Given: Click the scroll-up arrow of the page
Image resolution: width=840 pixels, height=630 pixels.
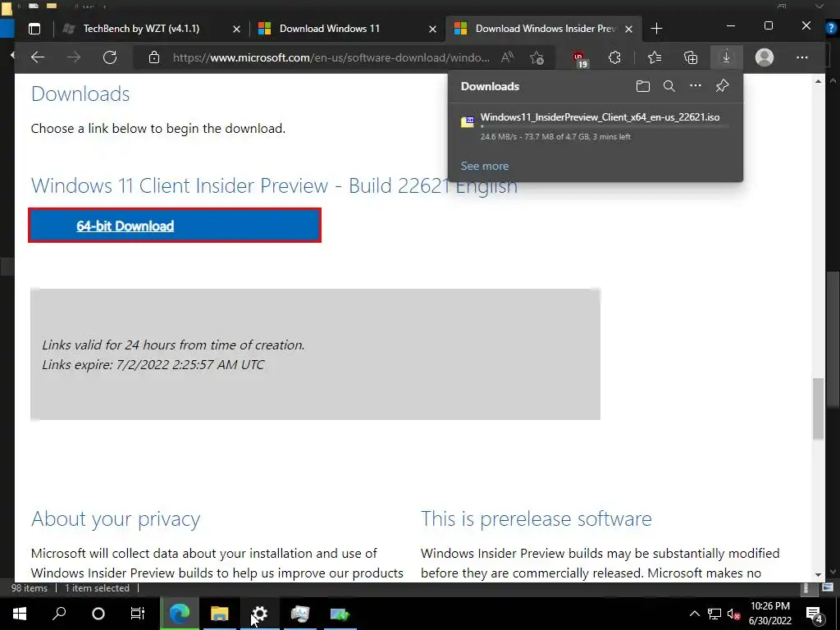Looking at the screenshot, I should coord(818,81).
